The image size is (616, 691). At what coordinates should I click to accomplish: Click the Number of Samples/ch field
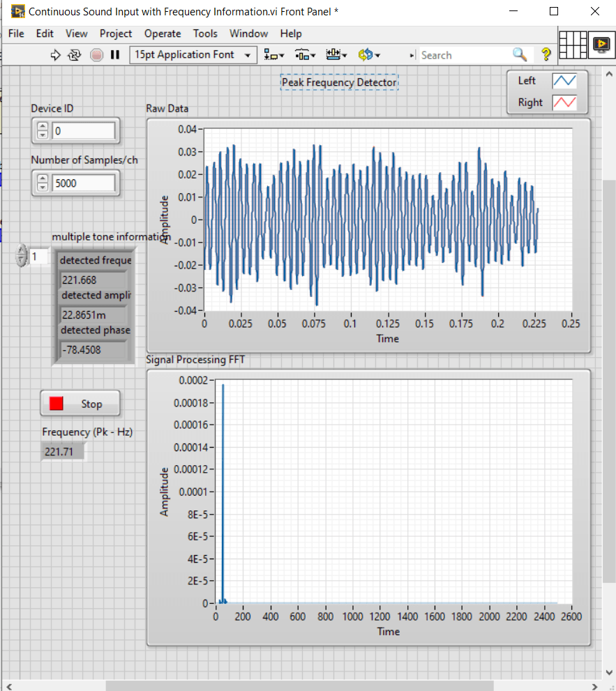[83, 183]
